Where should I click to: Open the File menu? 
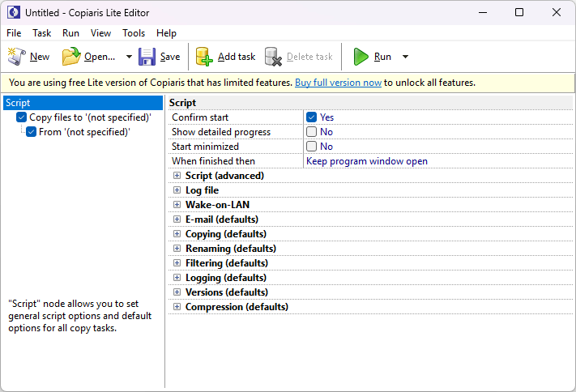[x=14, y=33]
